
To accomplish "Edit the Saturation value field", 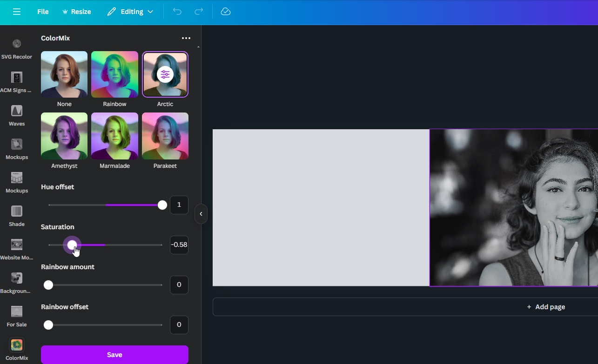I will 179,245.
